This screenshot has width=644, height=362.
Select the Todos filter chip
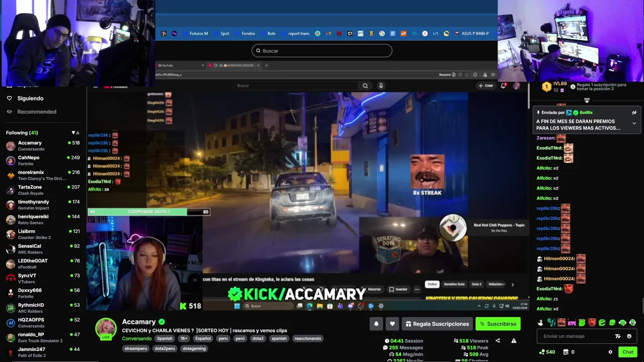432,284
